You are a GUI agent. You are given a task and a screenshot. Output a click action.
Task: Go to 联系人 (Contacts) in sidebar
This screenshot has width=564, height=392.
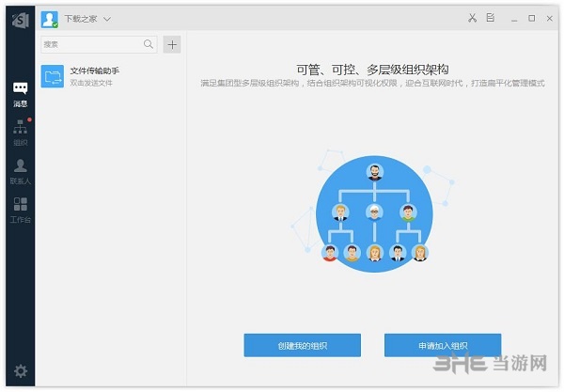tap(20, 169)
